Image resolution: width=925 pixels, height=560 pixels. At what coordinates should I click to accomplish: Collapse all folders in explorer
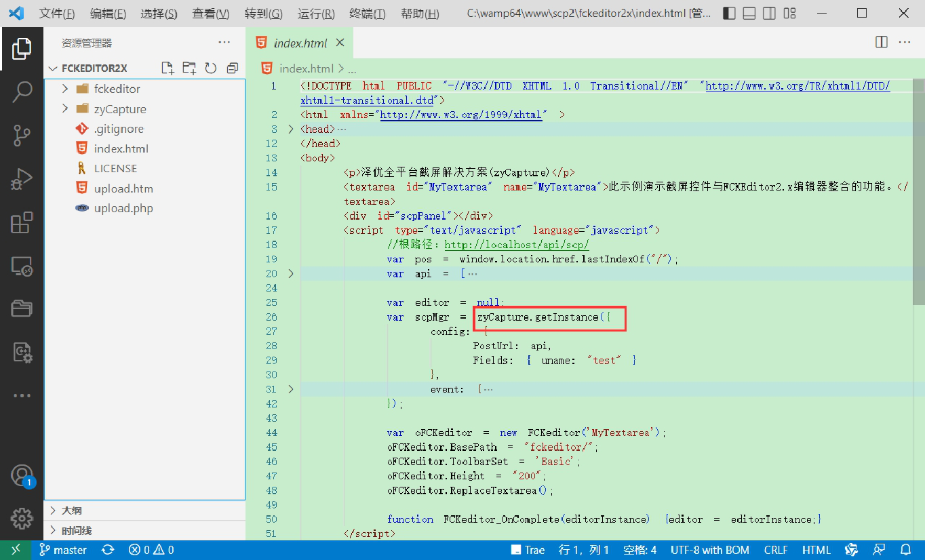[x=233, y=68]
